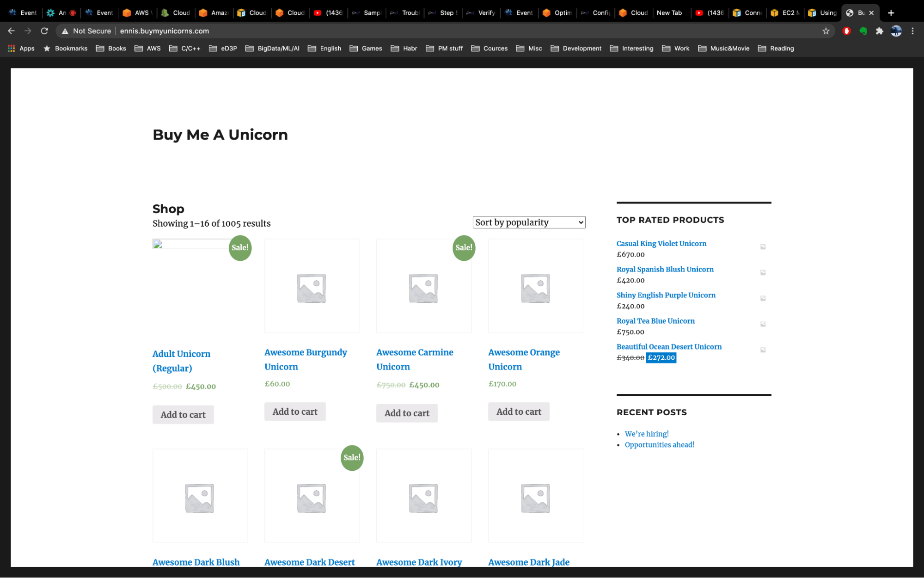Click the Not Secure warning icon
The height and width of the screenshot is (578, 924).
click(65, 31)
